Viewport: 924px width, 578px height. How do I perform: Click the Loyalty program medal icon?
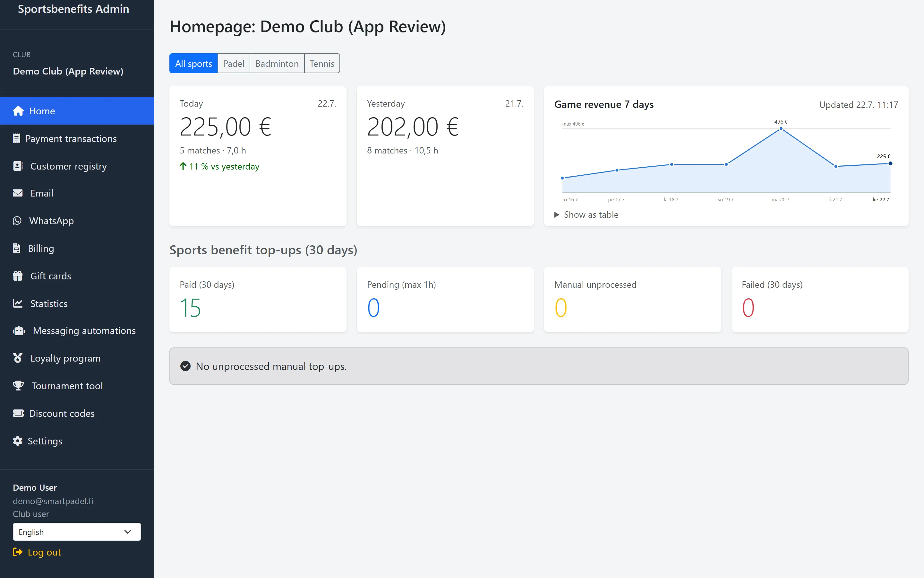(x=18, y=358)
